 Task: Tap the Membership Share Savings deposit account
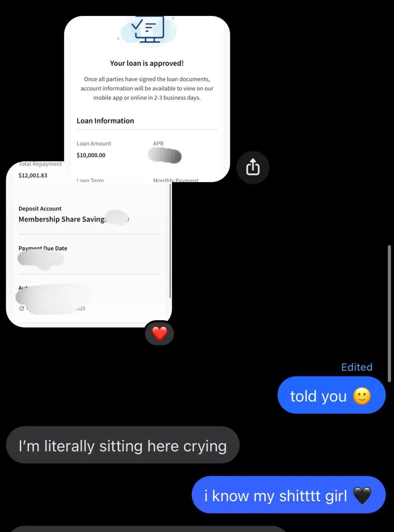[x=74, y=219]
